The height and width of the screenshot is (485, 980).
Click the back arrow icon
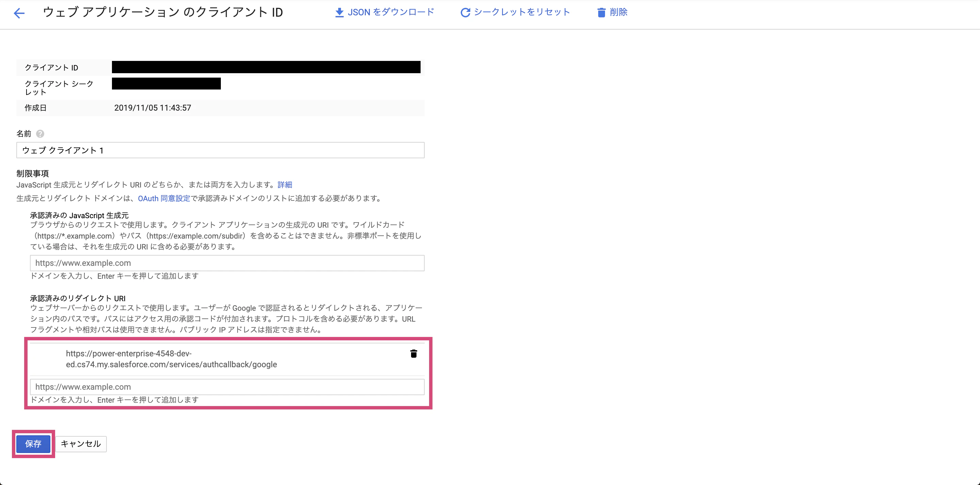(19, 13)
